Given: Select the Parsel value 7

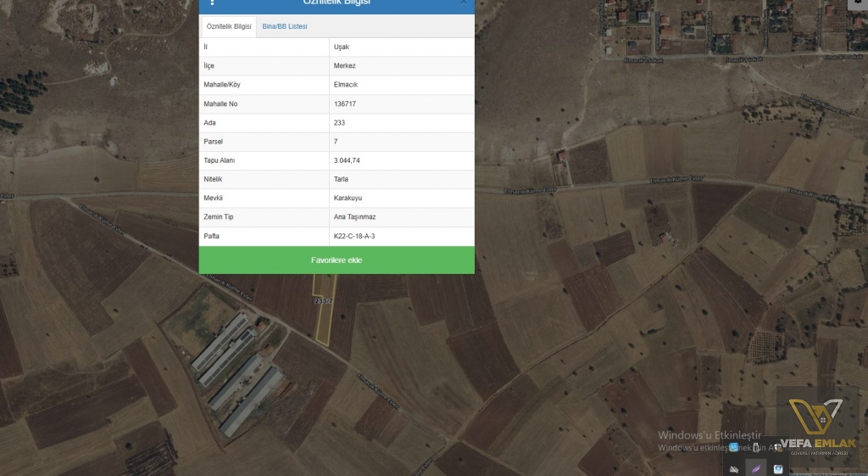Looking at the screenshot, I should click(336, 142).
